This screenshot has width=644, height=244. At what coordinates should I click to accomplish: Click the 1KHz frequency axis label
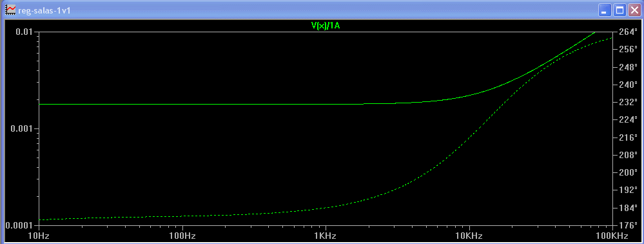326,236
